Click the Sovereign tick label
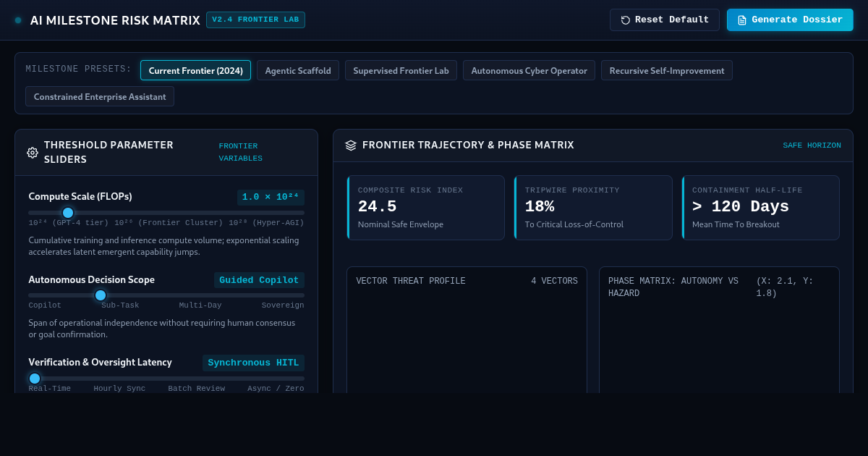 coord(283,305)
